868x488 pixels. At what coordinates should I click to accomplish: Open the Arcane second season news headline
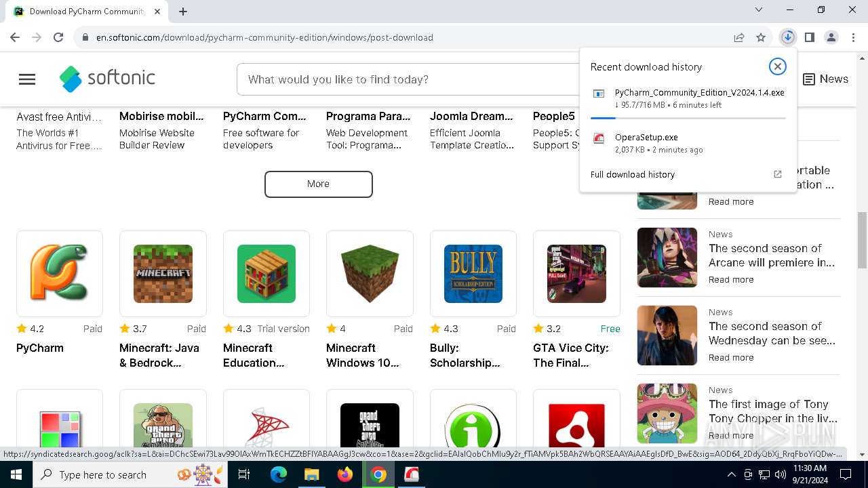(772, 256)
